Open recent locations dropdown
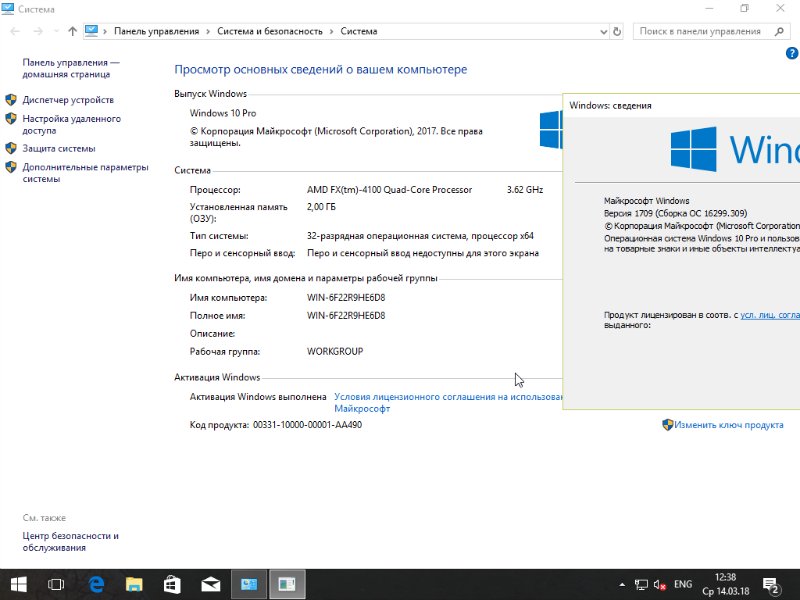This screenshot has height=600, width=800. pyautogui.click(x=56, y=32)
